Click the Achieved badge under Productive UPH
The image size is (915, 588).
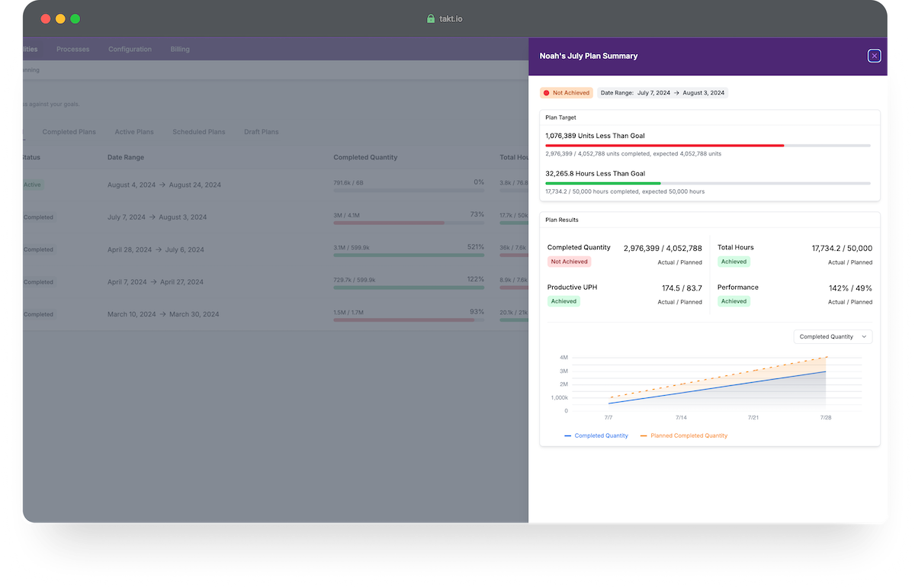tap(563, 301)
